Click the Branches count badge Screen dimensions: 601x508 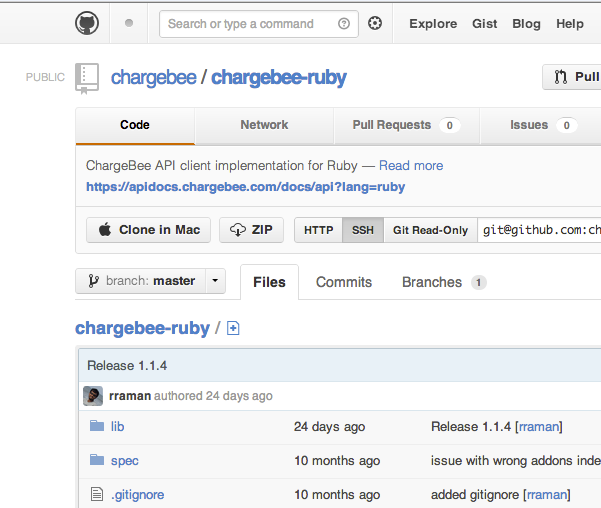(x=478, y=283)
